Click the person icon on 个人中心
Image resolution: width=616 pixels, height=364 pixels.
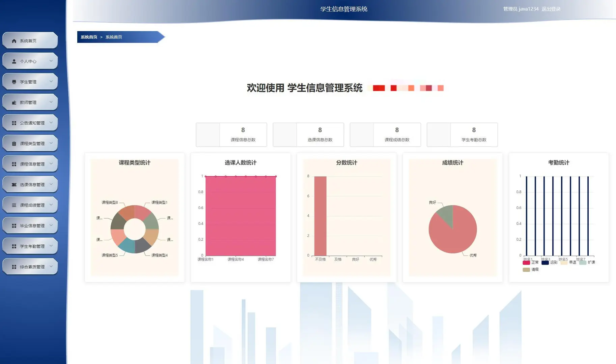tap(14, 61)
